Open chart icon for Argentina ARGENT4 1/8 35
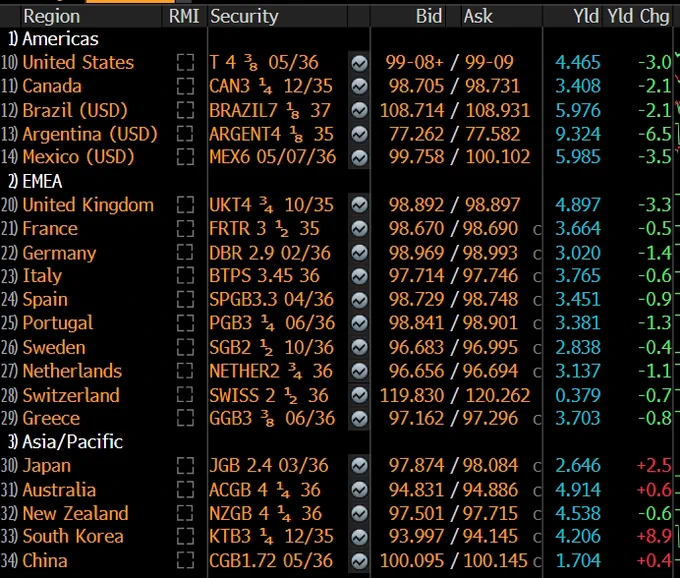Image resolution: width=680 pixels, height=578 pixels. coord(359,134)
